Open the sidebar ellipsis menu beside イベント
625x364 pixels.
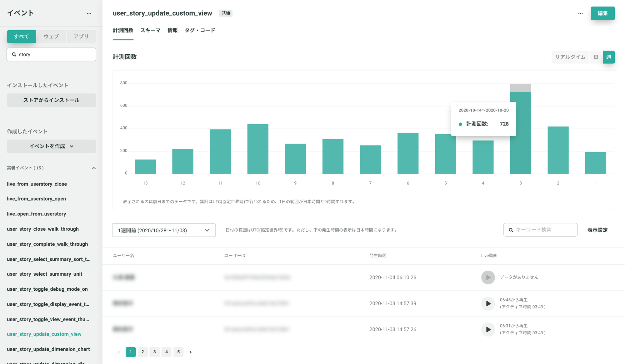tap(89, 13)
